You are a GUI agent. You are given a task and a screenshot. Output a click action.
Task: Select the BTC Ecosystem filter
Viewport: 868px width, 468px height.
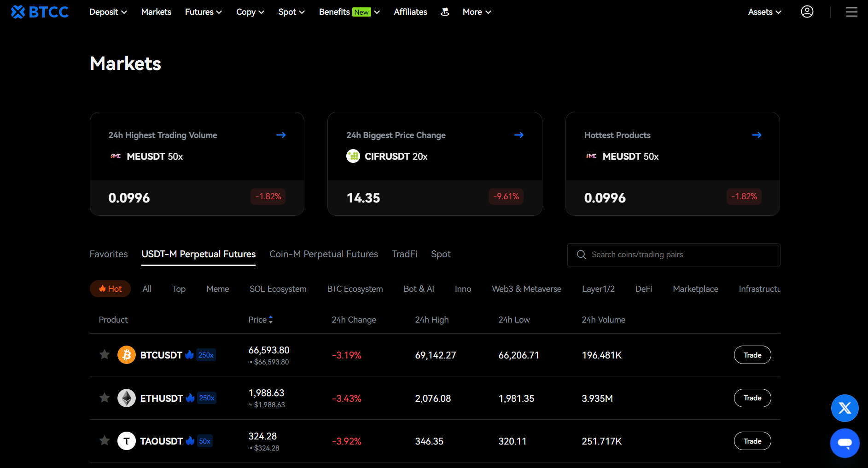355,289
